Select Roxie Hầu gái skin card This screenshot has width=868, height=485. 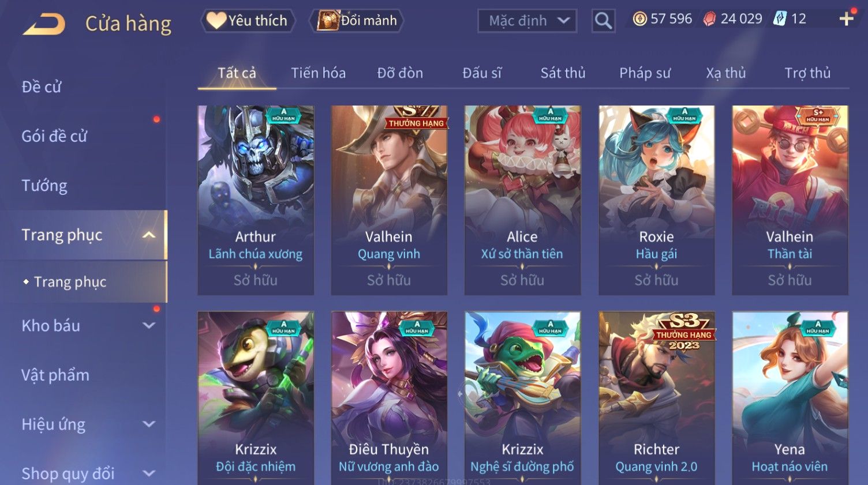[x=656, y=200]
